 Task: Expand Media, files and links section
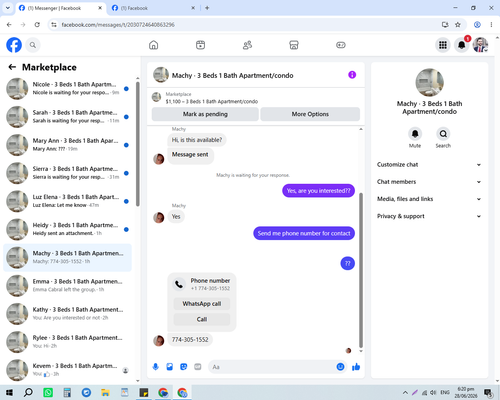coord(429,199)
